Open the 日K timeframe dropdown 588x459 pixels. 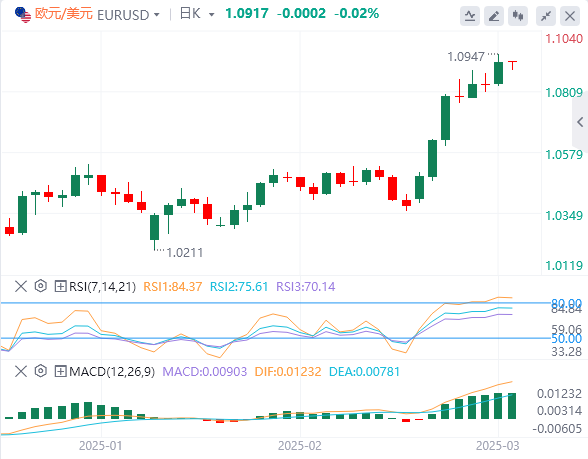tap(212, 15)
